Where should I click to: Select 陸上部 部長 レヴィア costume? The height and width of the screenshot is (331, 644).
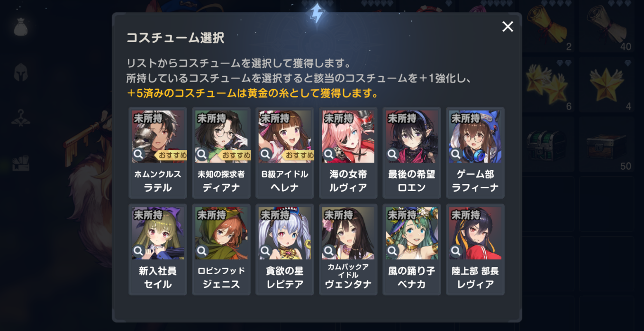475,249
